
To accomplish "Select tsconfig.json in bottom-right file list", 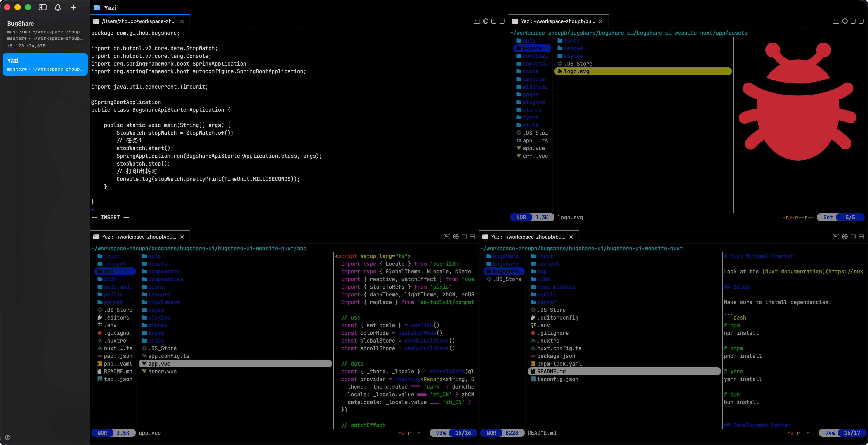I will point(557,379).
